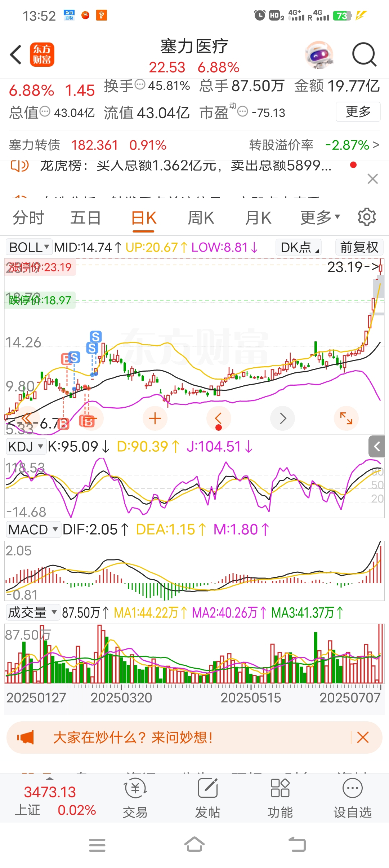The image size is (389, 868).
Task: Tap 设自选 add to watchlist
Action: (352, 798)
